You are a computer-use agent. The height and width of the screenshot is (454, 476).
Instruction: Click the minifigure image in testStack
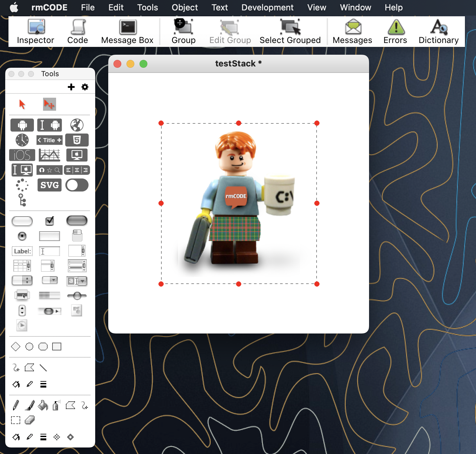(x=239, y=204)
